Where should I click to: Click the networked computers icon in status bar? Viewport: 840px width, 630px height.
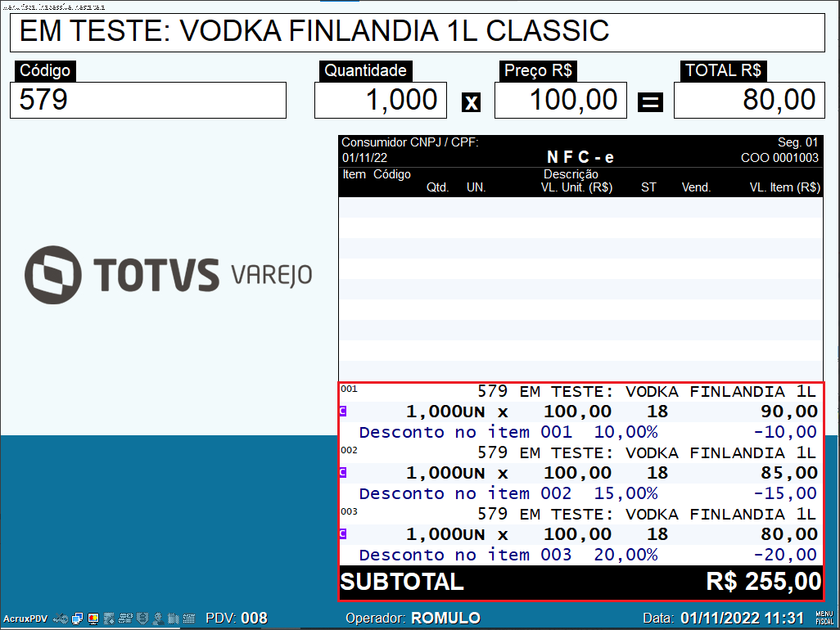[x=77, y=619]
